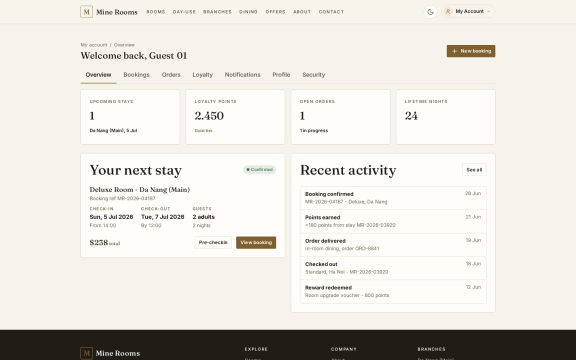Open the Booking confirmed activity row
This screenshot has height=360, width=576.
click(x=393, y=198)
